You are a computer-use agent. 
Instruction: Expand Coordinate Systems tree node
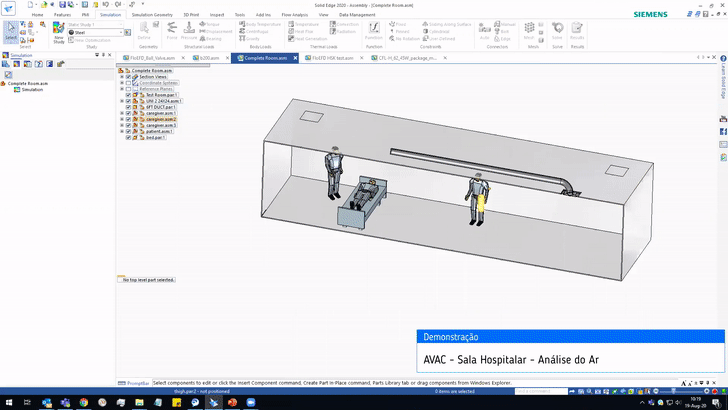122,83
